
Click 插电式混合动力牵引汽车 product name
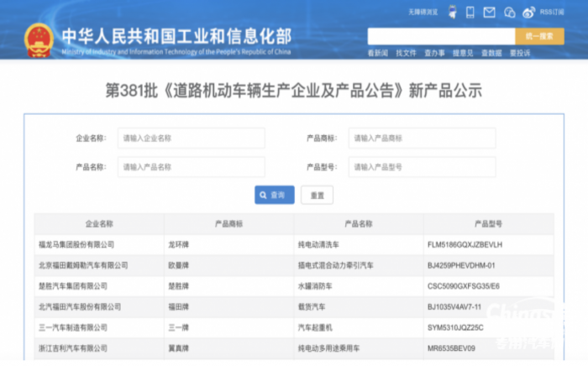[x=336, y=265]
